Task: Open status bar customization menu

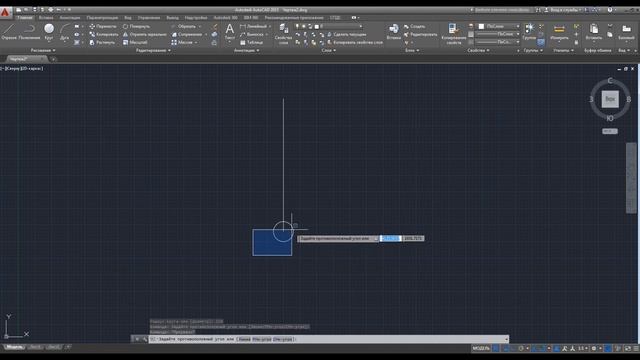Action: coord(636,348)
